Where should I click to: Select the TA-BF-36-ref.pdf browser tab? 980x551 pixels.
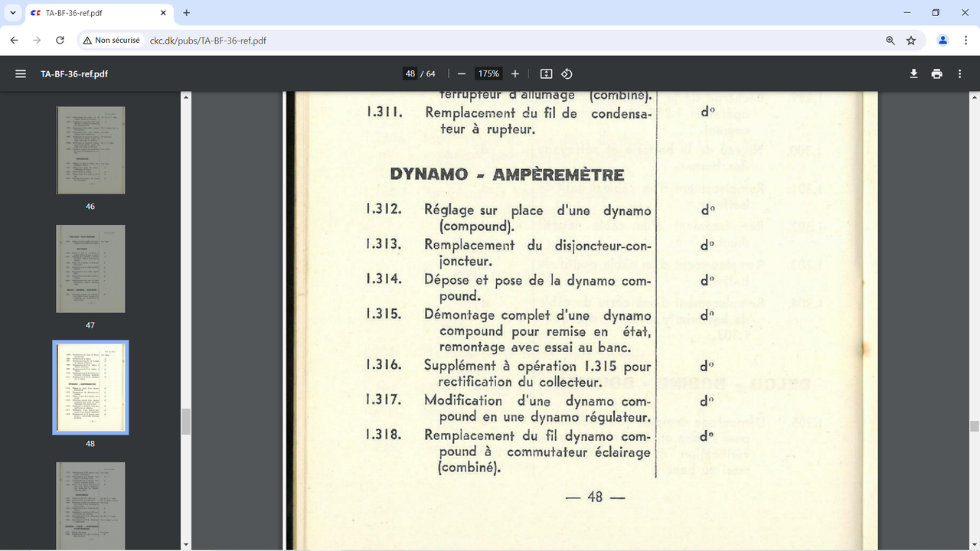(98, 13)
